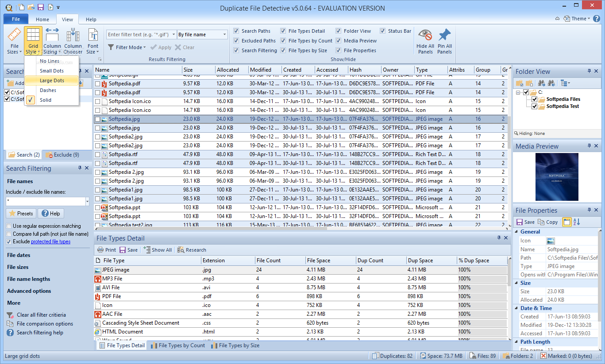Open the filter text combo box arrow

click(x=173, y=34)
